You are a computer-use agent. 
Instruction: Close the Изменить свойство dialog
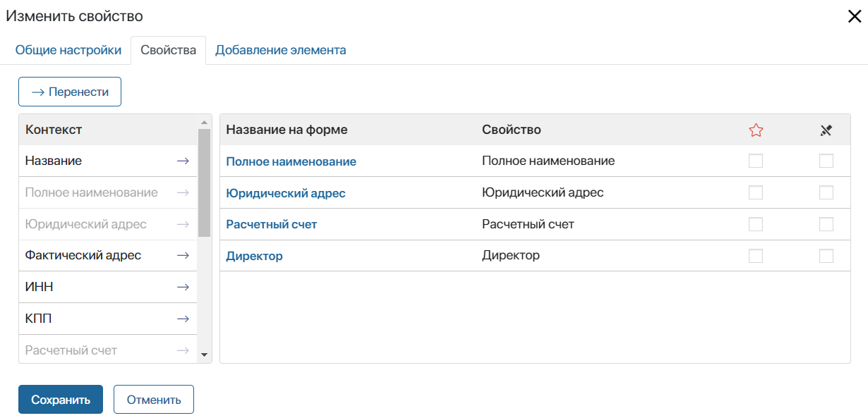pyautogui.click(x=854, y=16)
